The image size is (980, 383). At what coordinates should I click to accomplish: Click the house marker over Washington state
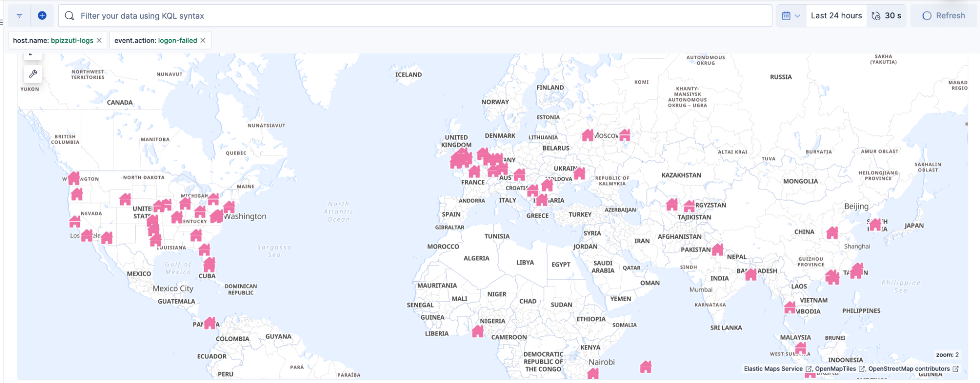coord(74,178)
